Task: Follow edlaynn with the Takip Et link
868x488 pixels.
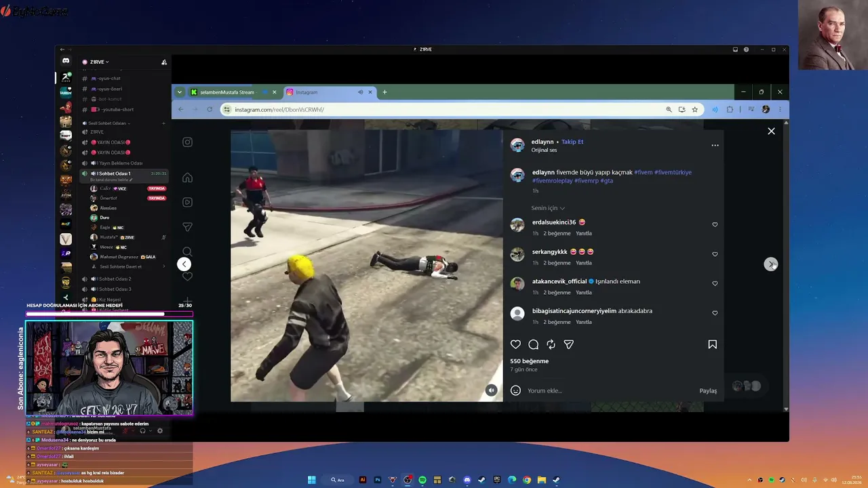Action: point(572,142)
